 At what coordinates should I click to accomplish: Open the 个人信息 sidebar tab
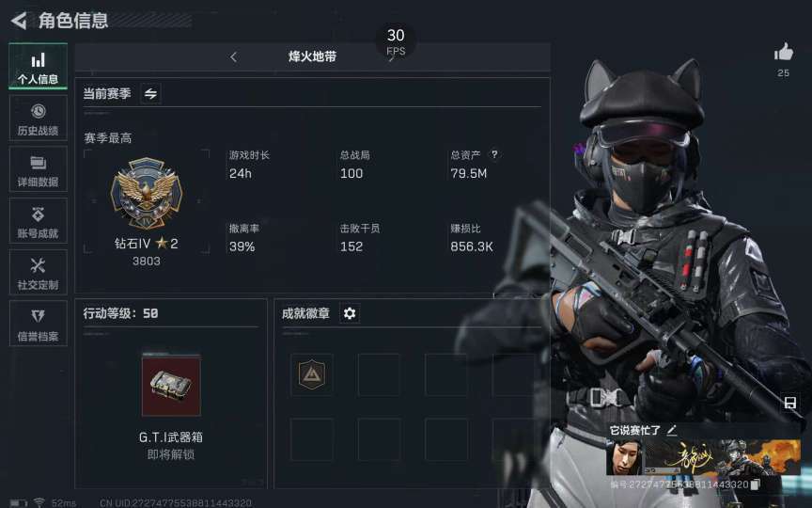(x=38, y=67)
